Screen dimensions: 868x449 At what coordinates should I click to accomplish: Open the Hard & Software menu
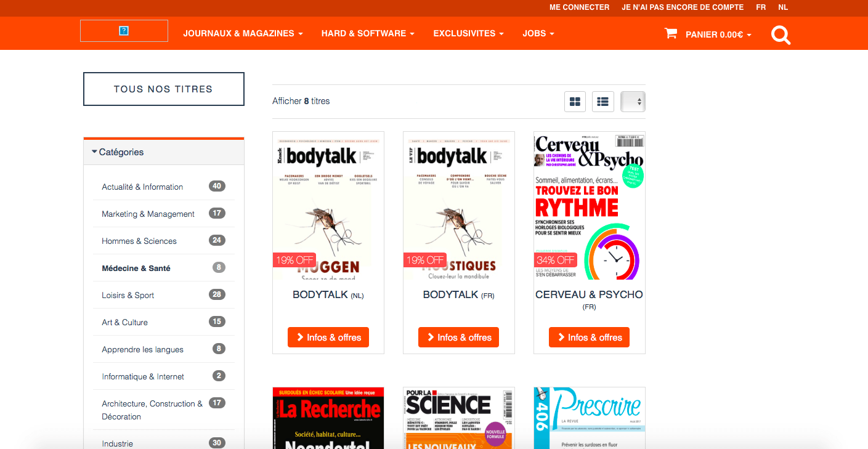[x=367, y=33]
